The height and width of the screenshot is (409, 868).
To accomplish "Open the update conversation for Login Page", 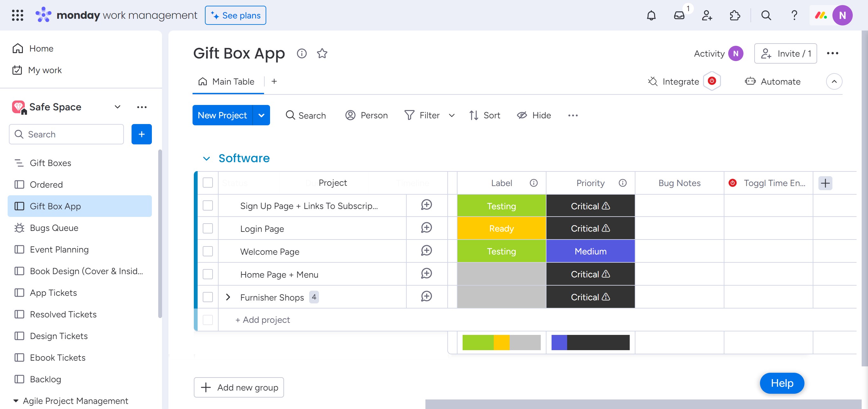I will tap(426, 228).
